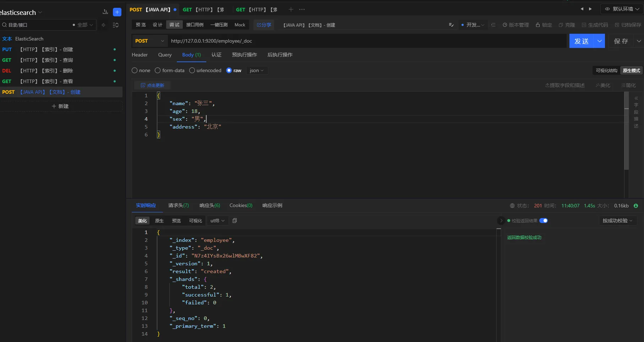Screen dimensions: 644x342
Task: Click the copy response icon next to utf8
Action: (235, 221)
